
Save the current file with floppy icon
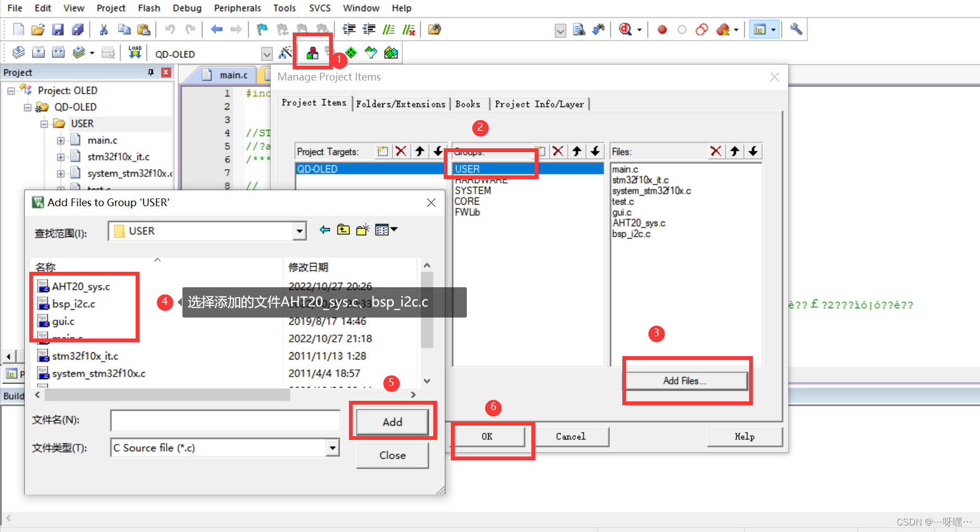tap(58, 29)
